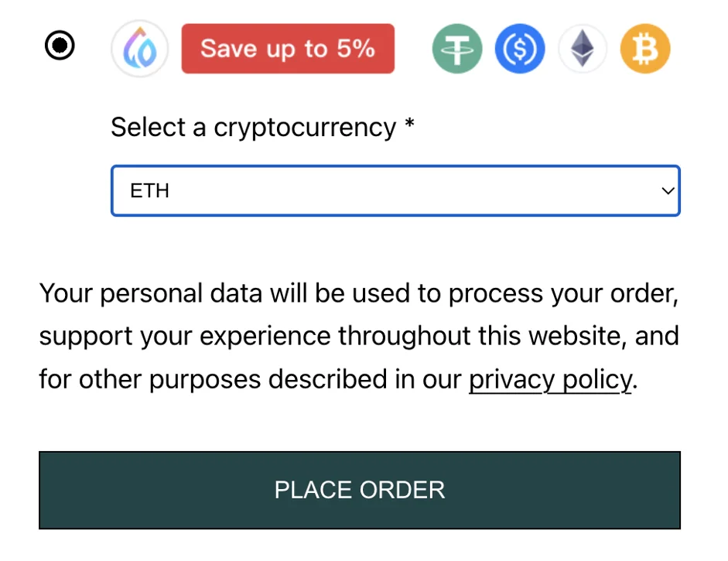
Task: Open the privacy policy link
Action: [550, 379]
